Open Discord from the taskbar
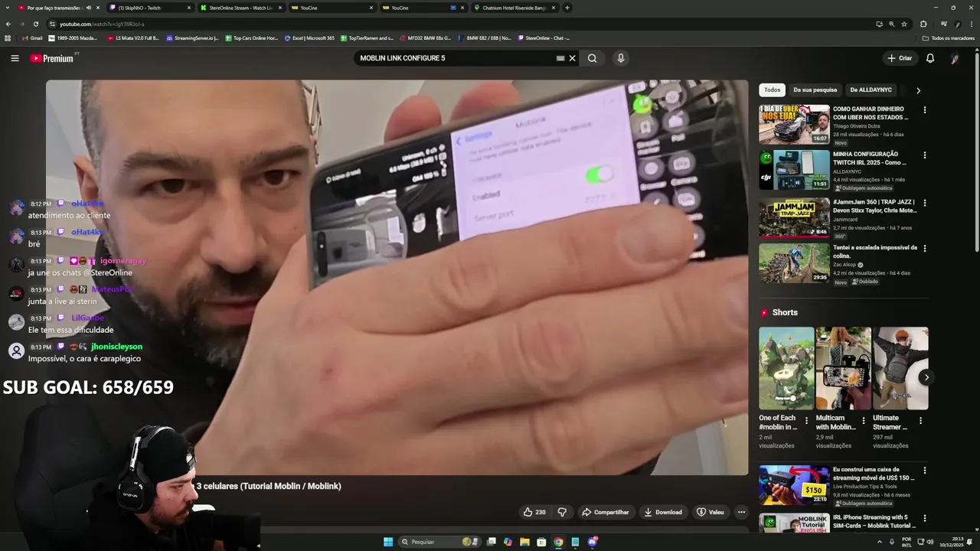Image resolution: width=980 pixels, height=551 pixels. pos(592,542)
